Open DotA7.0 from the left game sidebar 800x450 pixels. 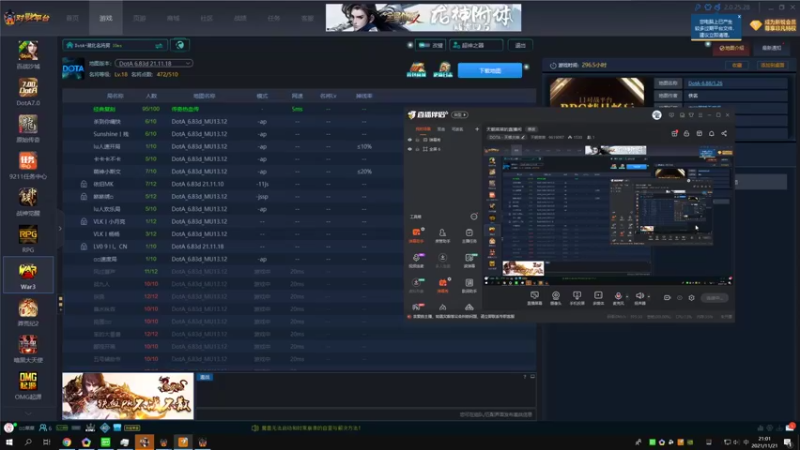click(x=28, y=92)
